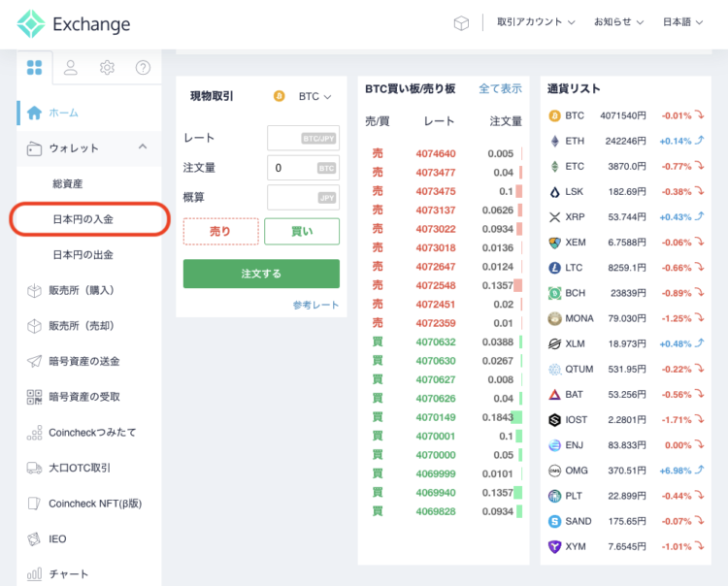Viewport: 728px width, 586px height.
Task: Click the OMG +6.98% change value
Action: click(675, 471)
